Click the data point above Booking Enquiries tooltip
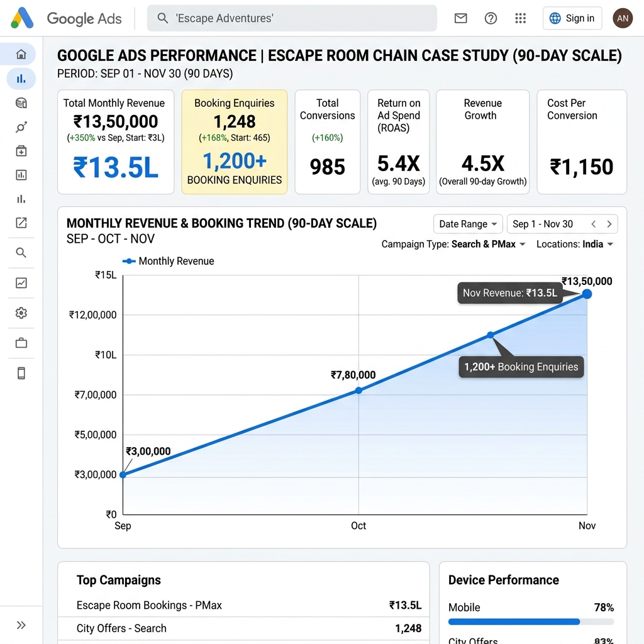The image size is (644, 644). click(491, 335)
